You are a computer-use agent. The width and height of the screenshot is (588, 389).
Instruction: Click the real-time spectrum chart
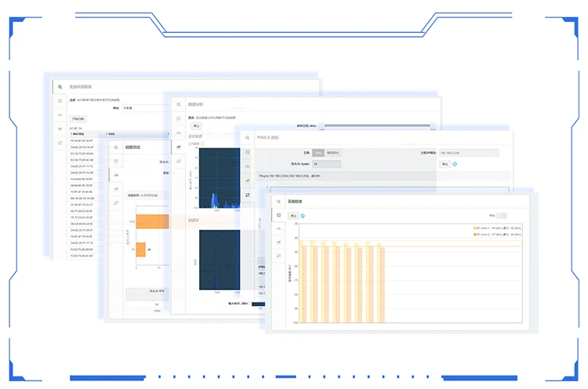[x=220, y=178]
